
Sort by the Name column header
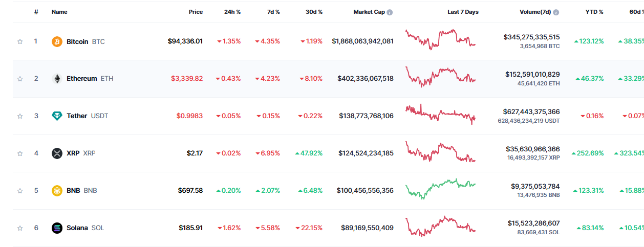tap(59, 12)
